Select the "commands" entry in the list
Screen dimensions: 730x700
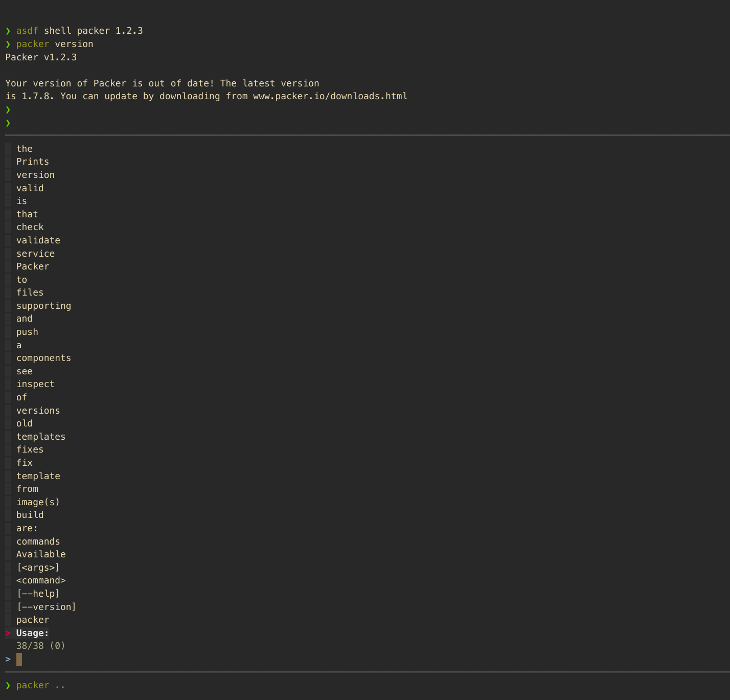pyautogui.click(x=38, y=541)
